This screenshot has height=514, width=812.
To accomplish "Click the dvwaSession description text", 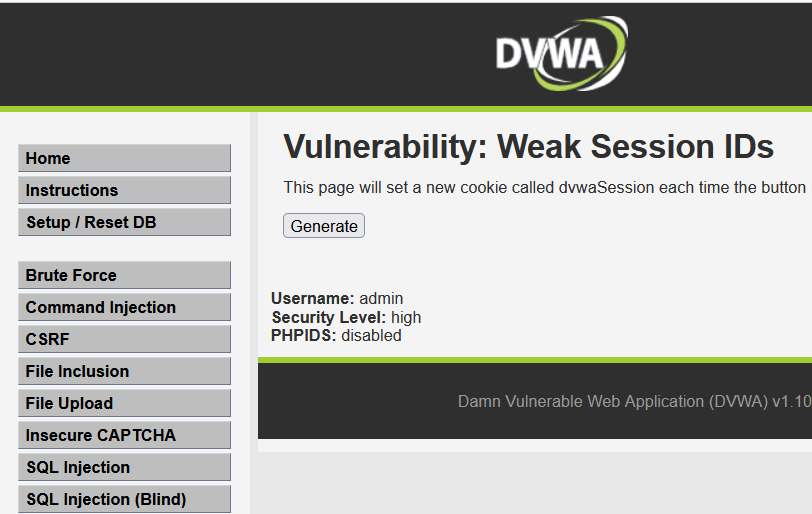I will (547, 187).
